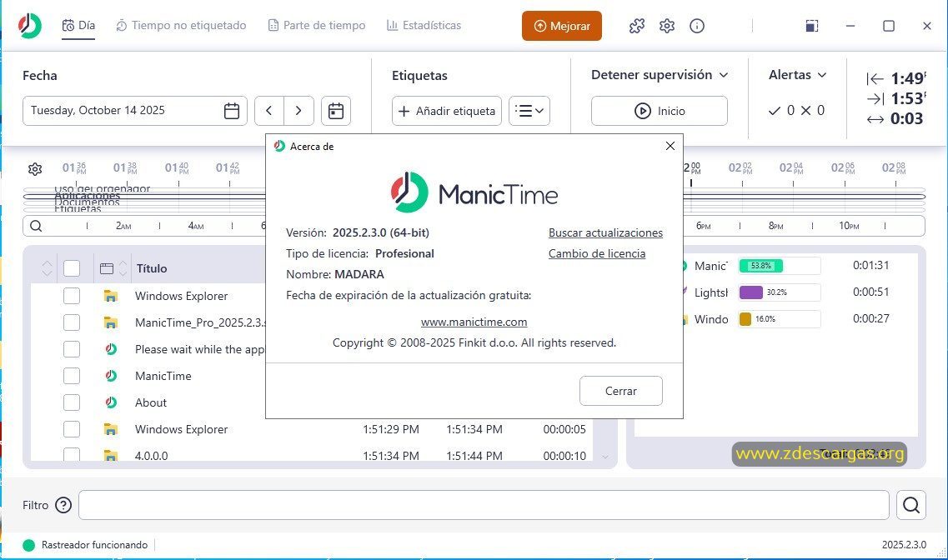Click the sort arrows left of header checkbox
The width and height of the screenshot is (948, 560).
(x=48, y=268)
